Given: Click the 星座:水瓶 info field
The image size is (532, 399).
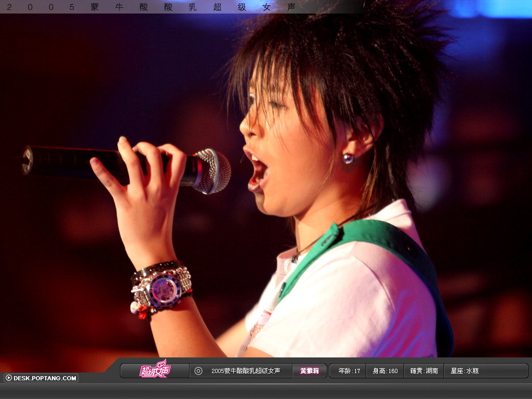Looking at the screenshot, I should (464, 371).
